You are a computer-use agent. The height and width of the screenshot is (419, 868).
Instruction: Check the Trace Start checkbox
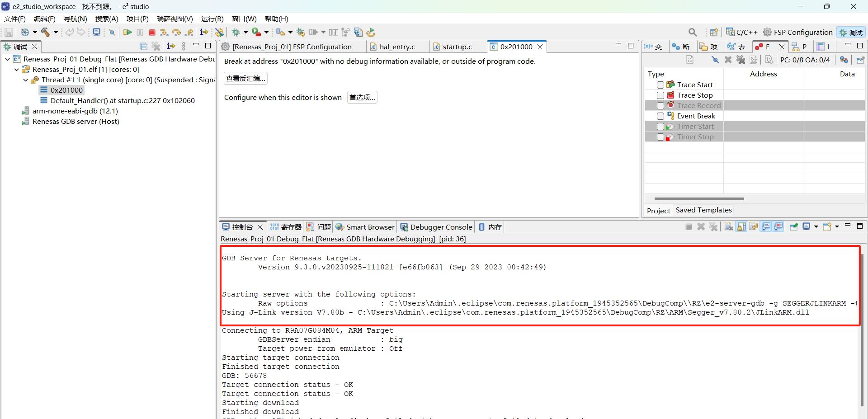[660, 85]
